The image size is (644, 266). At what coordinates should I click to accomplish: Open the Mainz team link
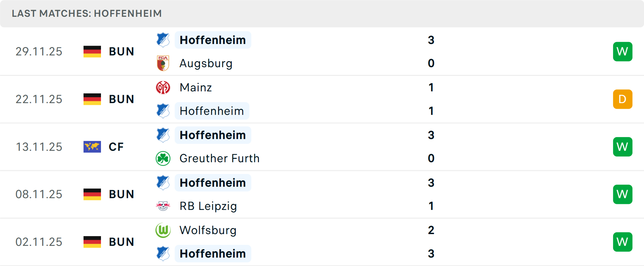click(x=196, y=87)
